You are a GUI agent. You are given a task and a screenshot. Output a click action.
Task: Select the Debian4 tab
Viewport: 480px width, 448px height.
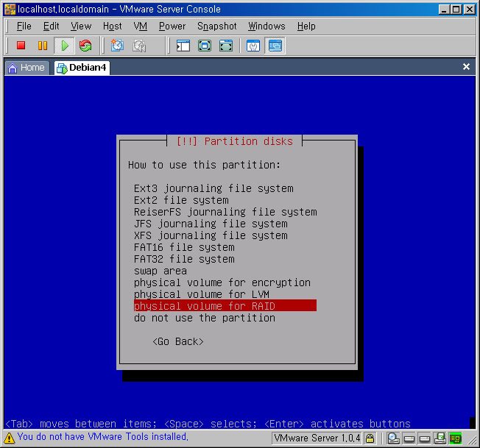(x=82, y=68)
